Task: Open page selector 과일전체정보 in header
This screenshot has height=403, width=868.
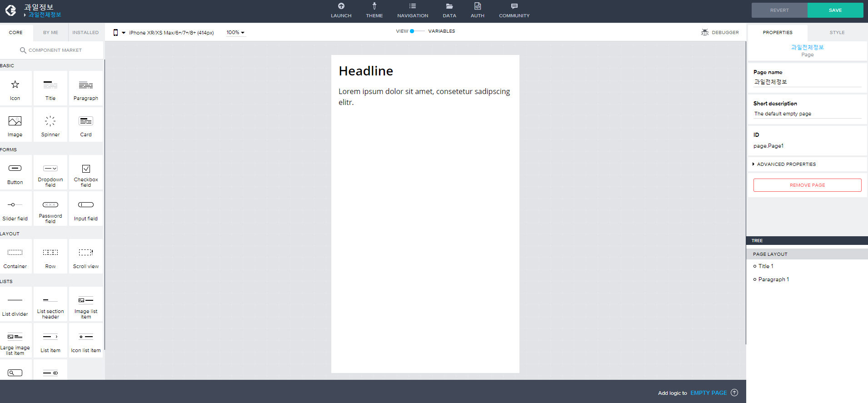Action: [45, 15]
